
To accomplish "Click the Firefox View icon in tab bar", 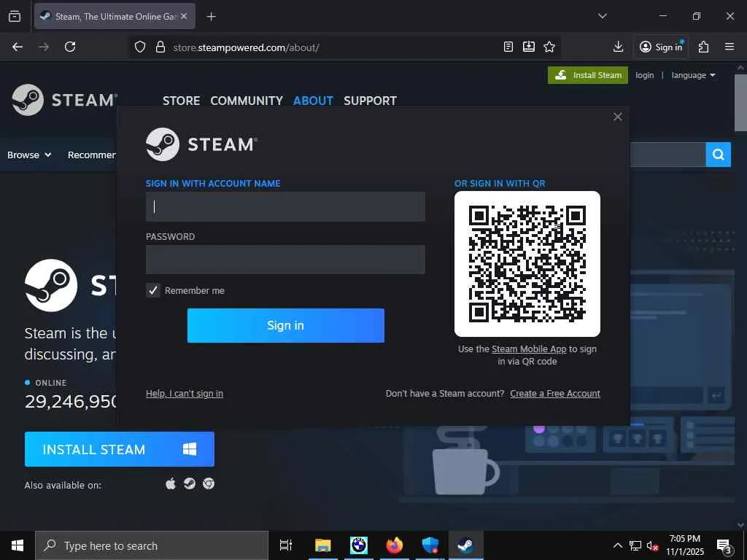I will pos(15,16).
